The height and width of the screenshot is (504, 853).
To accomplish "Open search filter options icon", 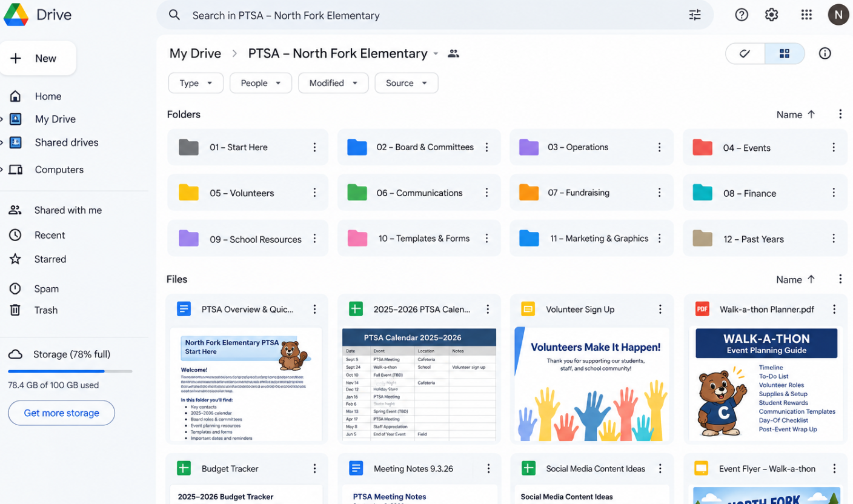I will pyautogui.click(x=695, y=15).
